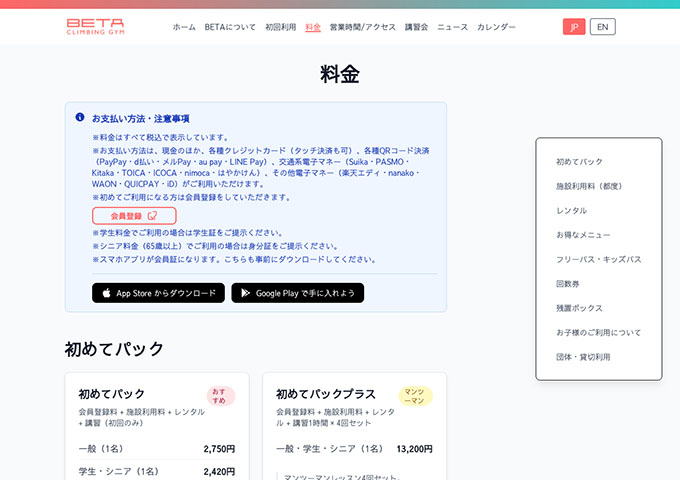Click the ※スマホアプリが会員証になります note
Image resolution: width=680 pixels, height=480 pixels.
pyautogui.click(x=234, y=259)
